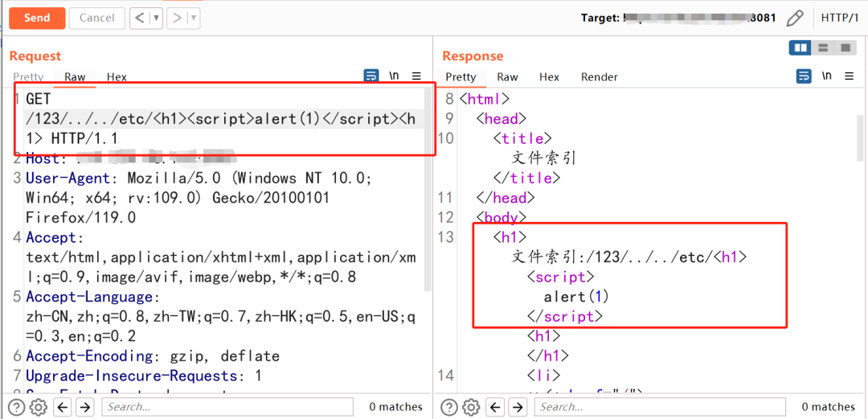Select the Request Raw tab

tap(75, 77)
